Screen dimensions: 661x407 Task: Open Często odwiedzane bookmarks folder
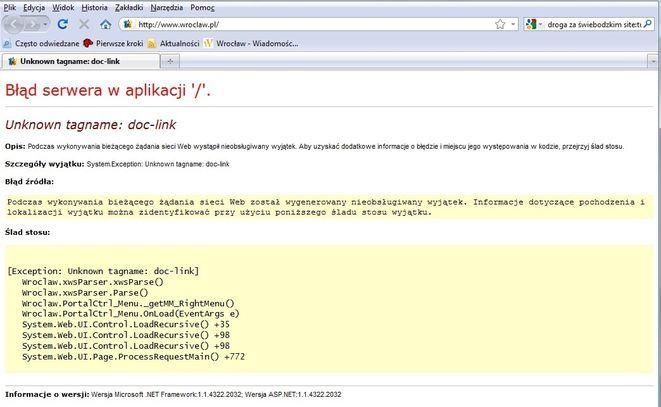click(41, 43)
